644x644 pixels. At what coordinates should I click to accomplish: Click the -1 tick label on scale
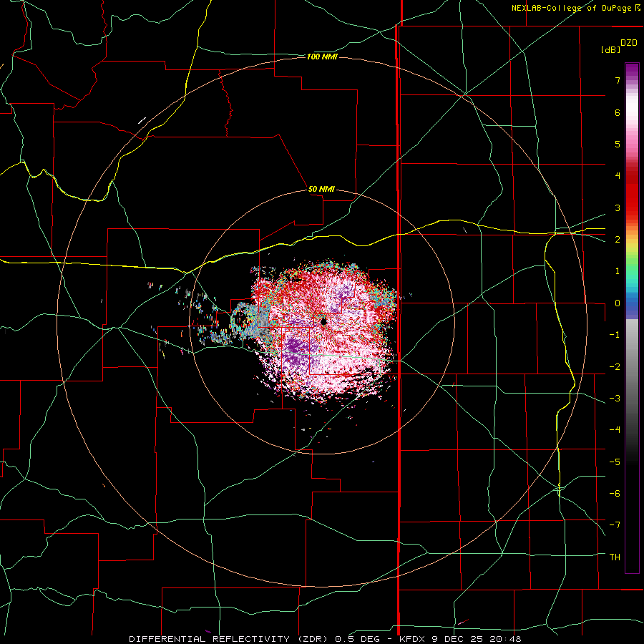(615, 335)
